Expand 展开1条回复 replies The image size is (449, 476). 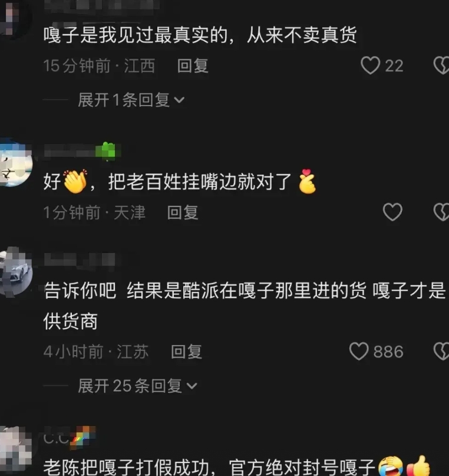pos(131,100)
